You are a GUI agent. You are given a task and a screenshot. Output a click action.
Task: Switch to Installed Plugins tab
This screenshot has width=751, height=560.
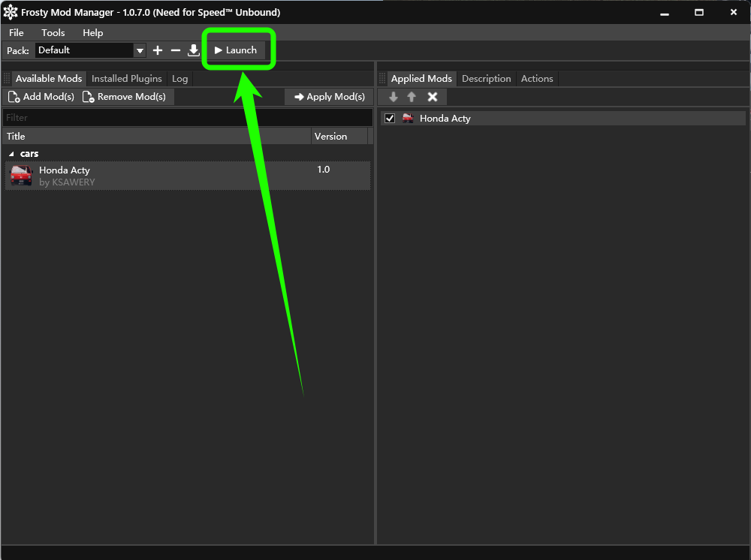coord(127,79)
